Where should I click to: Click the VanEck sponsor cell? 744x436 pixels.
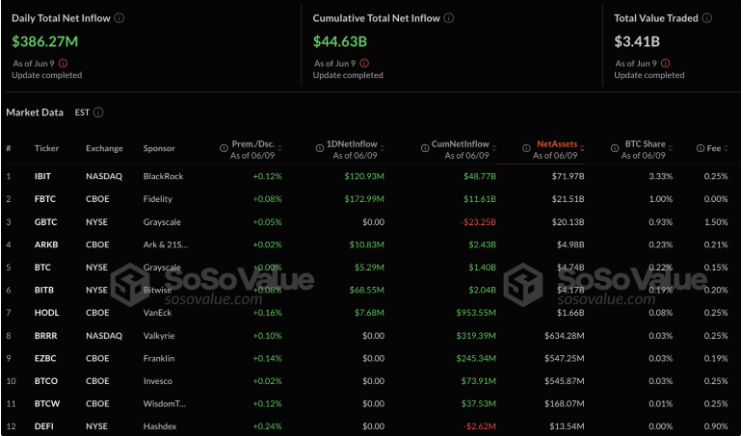point(158,313)
